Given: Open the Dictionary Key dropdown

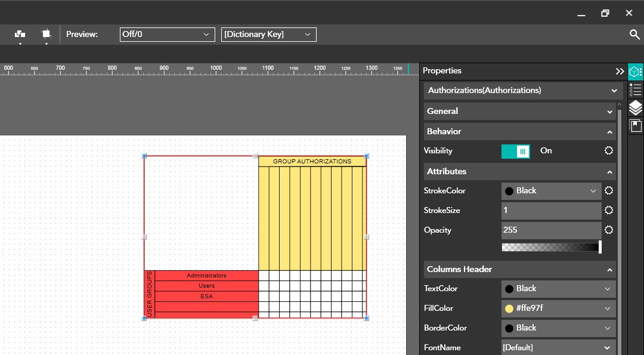Looking at the screenshot, I should click(268, 35).
